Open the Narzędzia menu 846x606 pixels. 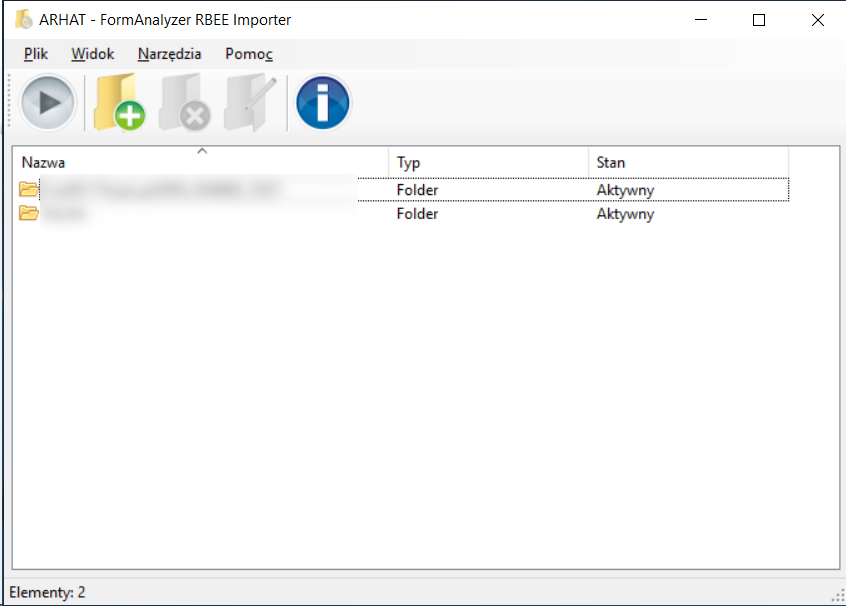(169, 54)
